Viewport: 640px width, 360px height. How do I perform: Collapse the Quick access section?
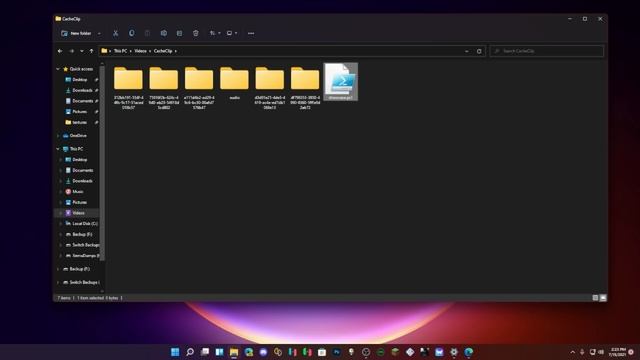(x=58, y=69)
